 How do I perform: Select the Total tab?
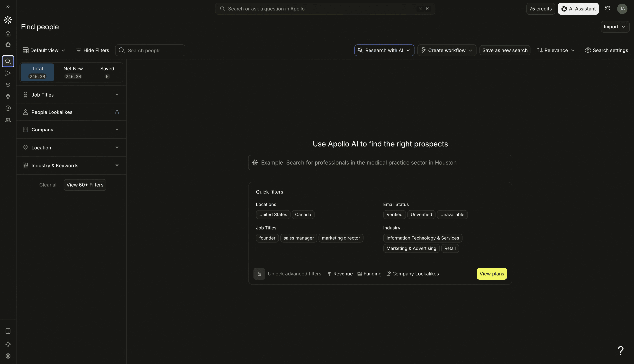click(x=37, y=73)
